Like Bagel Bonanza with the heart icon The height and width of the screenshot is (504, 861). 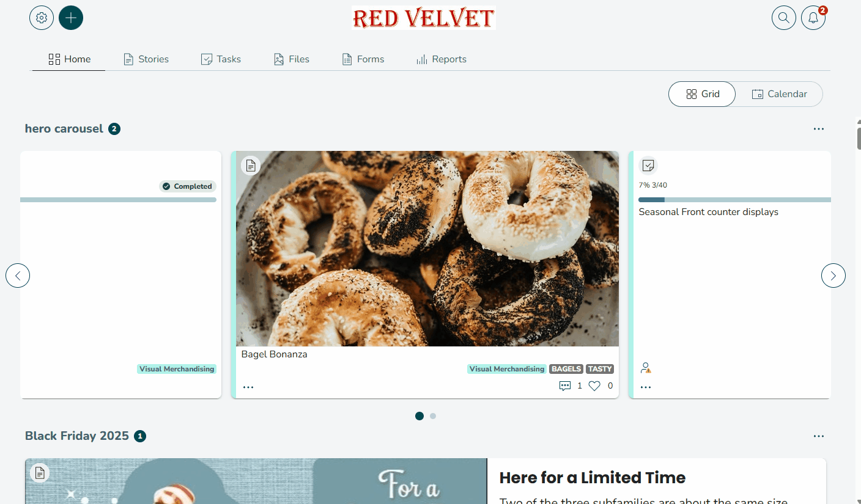tap(594, 386)
